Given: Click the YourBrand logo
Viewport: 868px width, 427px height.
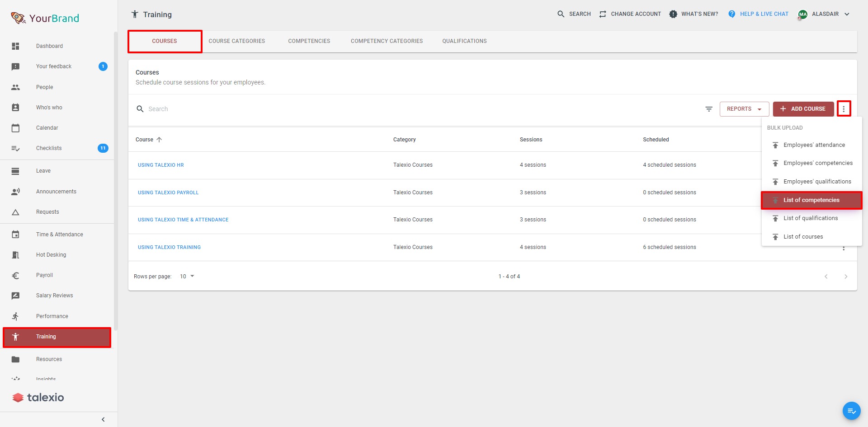Looking at the screenshot, I should pos(45,18).
